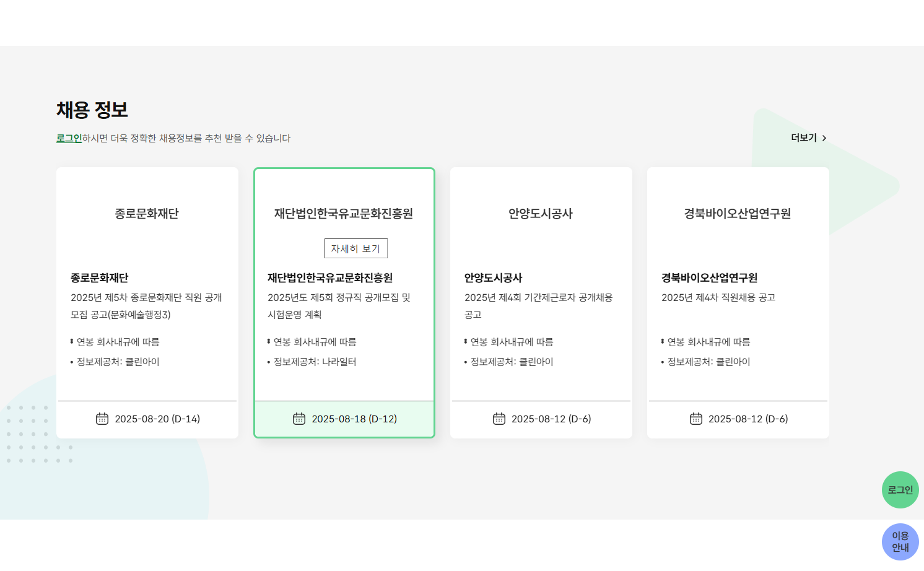Click 연봉 회사내규에 따름 on the 경북바이오산업연구원 card
This screenshot has width=924, height=571.
[709, 342]
